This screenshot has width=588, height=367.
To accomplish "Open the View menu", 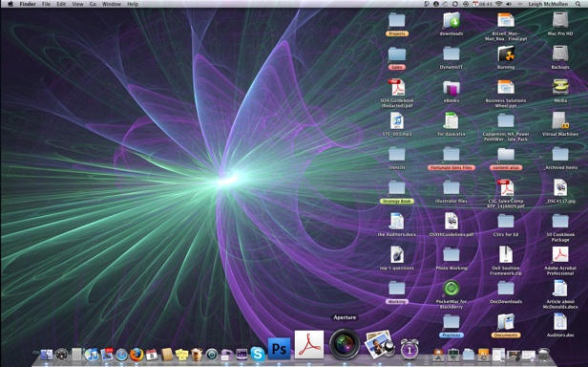I will pyautogui.click(x=77, y=4).
